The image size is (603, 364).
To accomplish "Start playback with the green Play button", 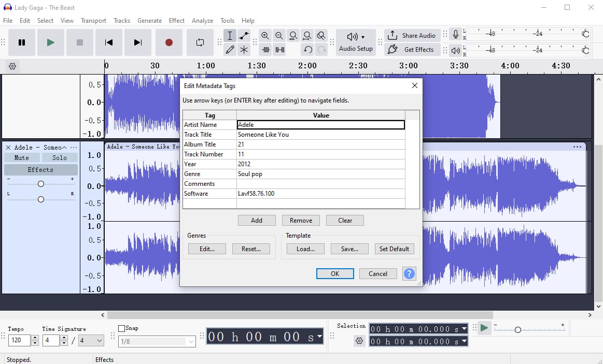I will pyautogui.click(x=51, y=42).
